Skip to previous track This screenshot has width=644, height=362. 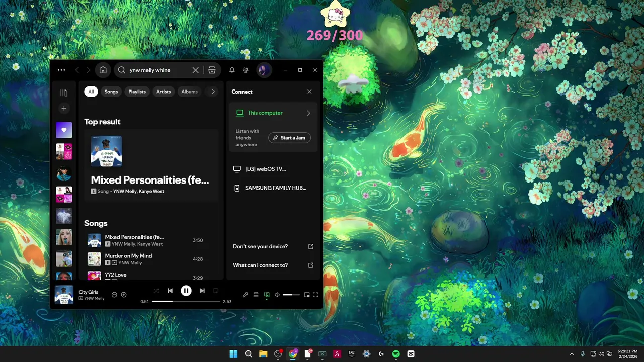click(x=170, y=291)
